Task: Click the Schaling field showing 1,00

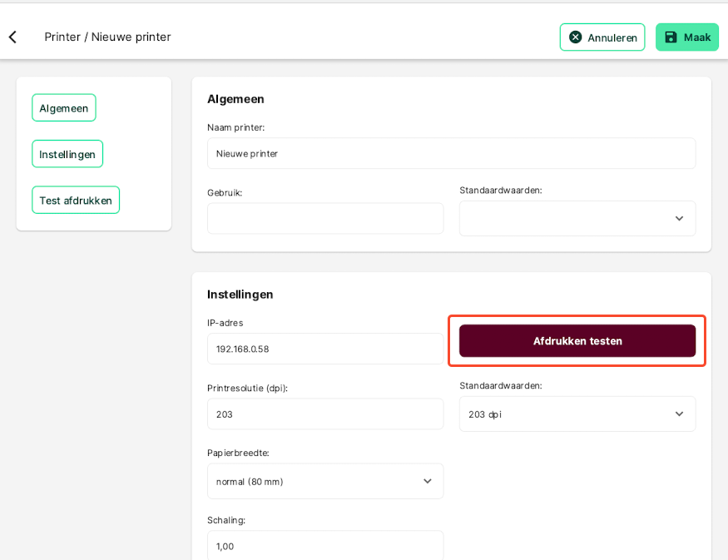Action: coord(325,546)
